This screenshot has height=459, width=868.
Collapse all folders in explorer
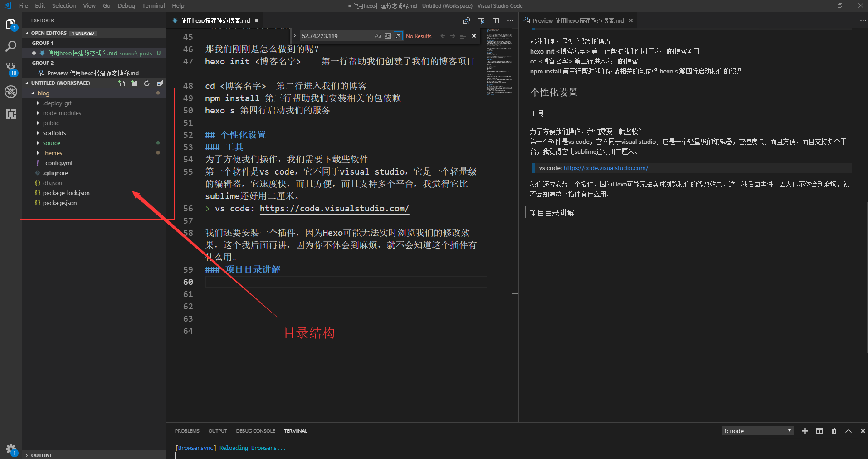[160, 83]
